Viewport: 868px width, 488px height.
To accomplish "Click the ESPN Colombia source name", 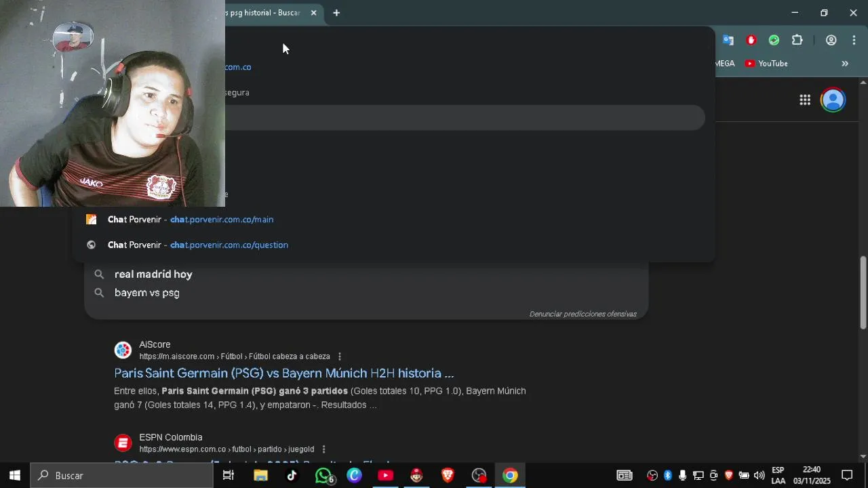I will point(170,438).
